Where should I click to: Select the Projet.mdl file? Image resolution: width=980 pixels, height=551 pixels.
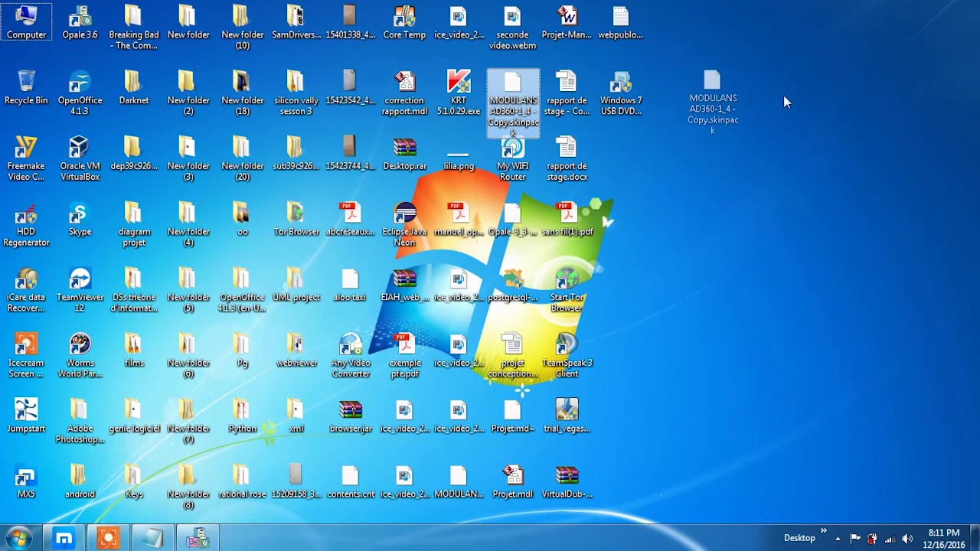click(513, 482)
